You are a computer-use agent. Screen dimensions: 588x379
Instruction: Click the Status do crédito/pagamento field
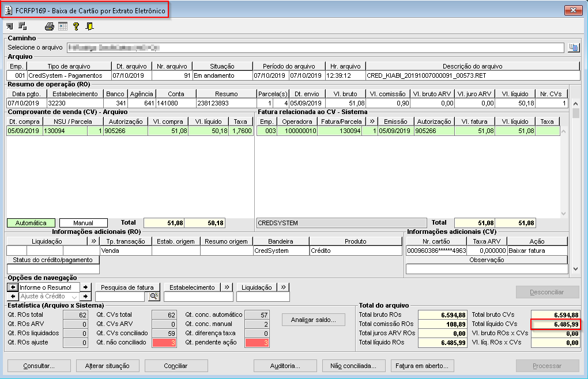click(x=53, y=269)
